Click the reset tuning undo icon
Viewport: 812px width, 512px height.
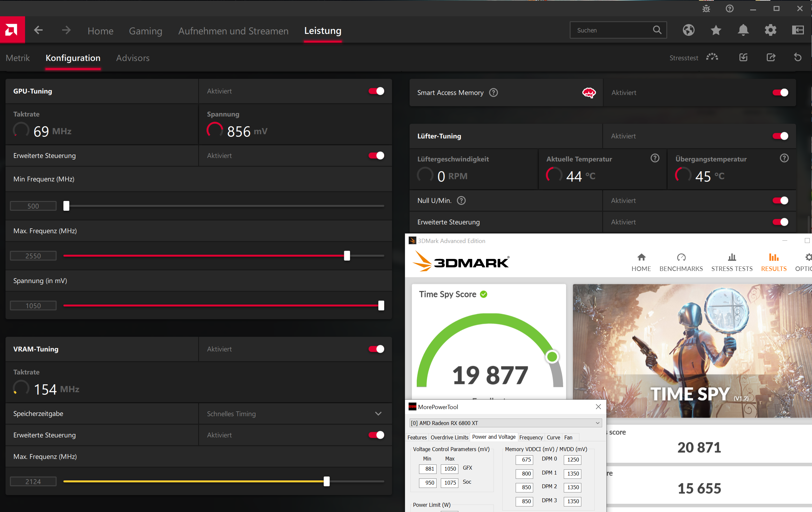[797, 57]
